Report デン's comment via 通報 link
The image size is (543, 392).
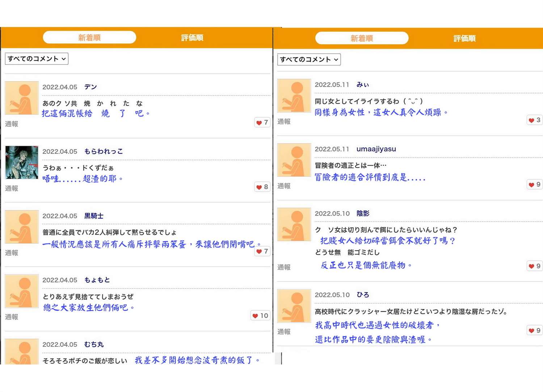tap(12, 124)
